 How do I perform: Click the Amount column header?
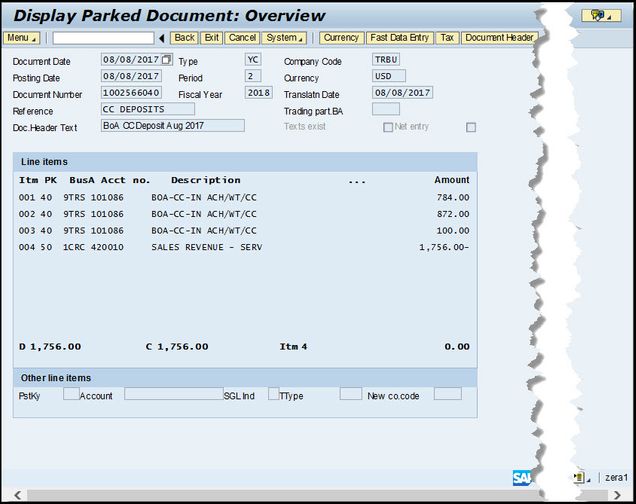452,180
